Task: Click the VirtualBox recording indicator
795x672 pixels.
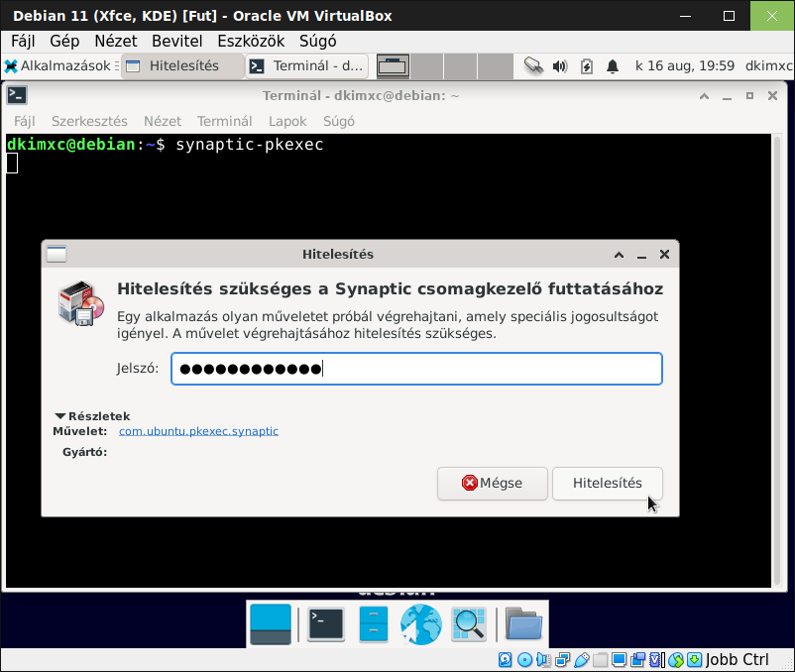Action: click(x=637, y=659)
